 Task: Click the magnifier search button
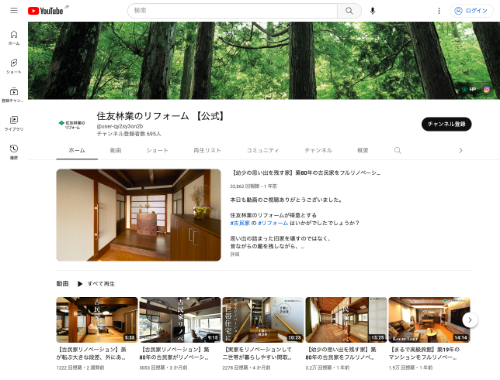(349, 11)
